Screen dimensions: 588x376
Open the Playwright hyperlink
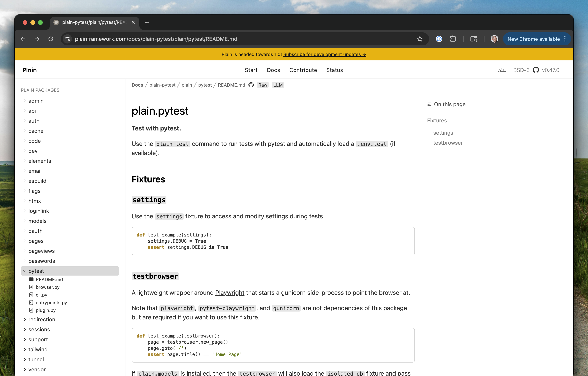point(230,292)
